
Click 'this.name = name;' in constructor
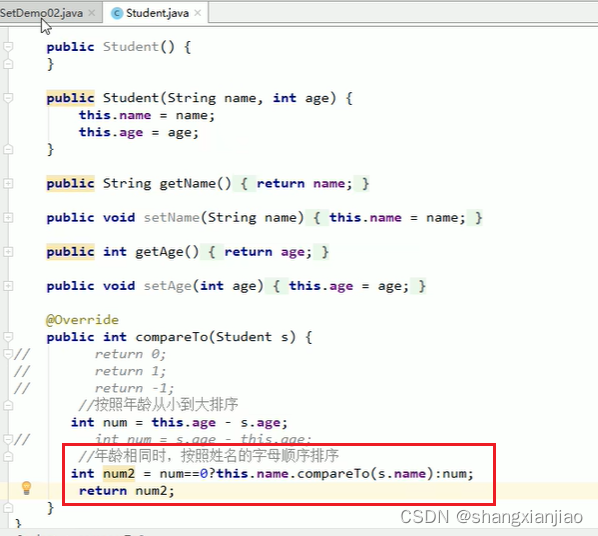(x=147, y=115)
